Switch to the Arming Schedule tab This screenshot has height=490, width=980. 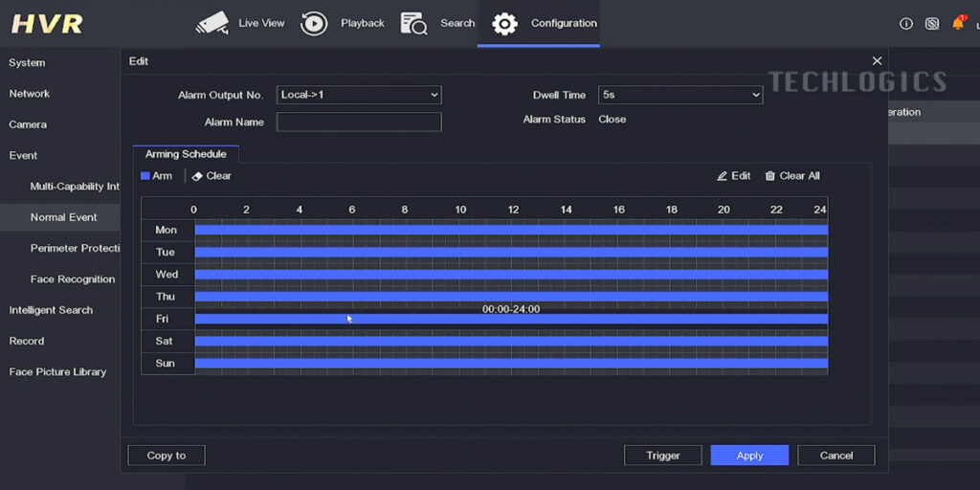tap(186, 154)
